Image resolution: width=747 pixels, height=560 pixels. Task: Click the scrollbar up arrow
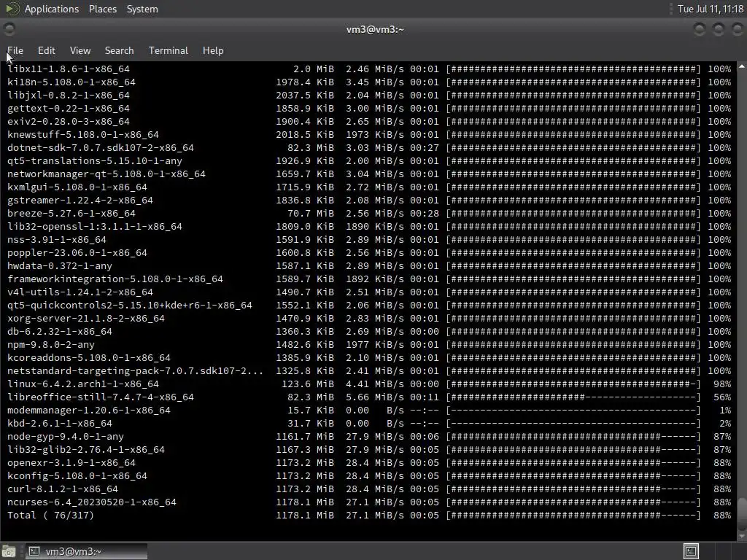pyautogui.click(x=742, y=67)
